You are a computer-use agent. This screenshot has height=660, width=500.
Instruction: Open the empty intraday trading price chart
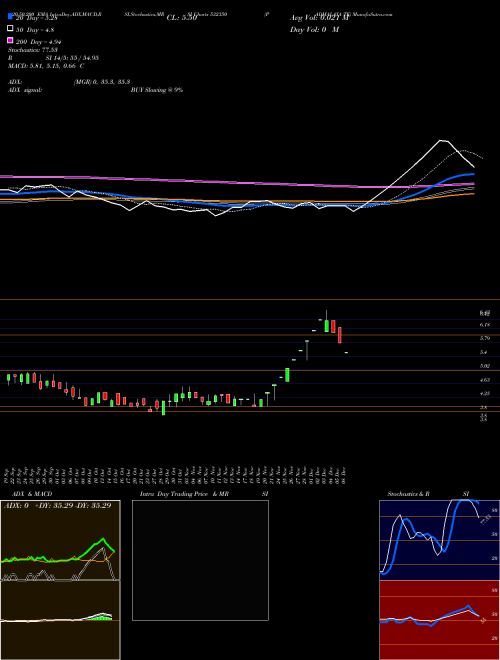[200, 560]
